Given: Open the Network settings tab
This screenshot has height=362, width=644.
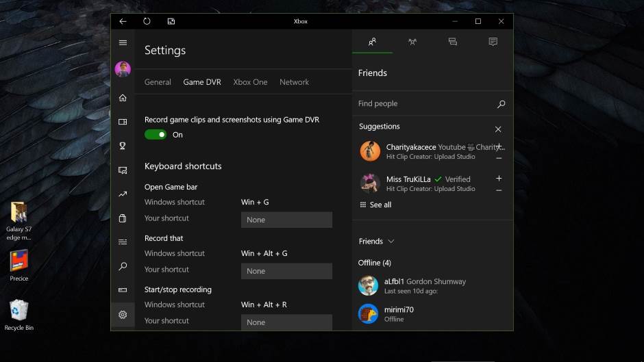Looking at the screenshot, I should 294,82.
